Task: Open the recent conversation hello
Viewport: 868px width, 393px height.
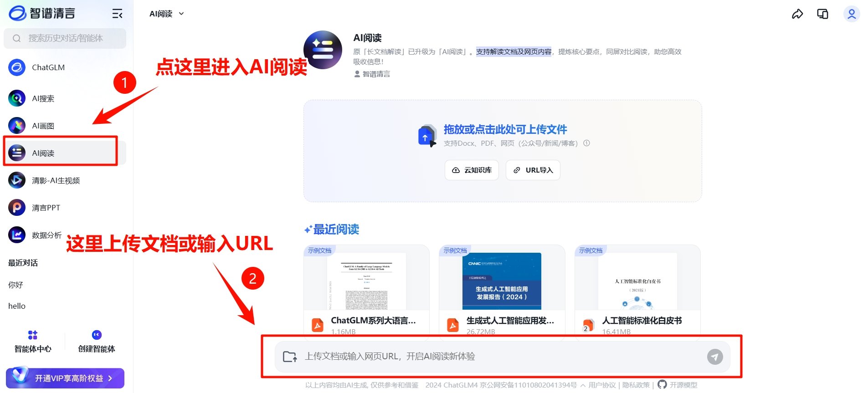Action: click(x=17, y=306)
